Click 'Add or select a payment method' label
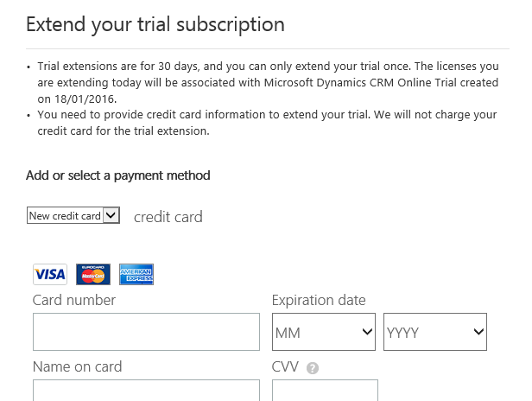Image resolution: width=532 pixels, height=401 pixels. pos(118,175)
